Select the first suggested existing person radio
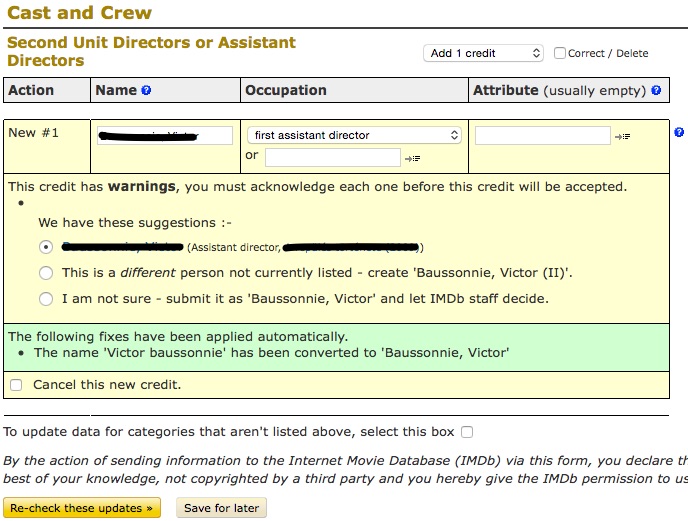 (45, 247)
